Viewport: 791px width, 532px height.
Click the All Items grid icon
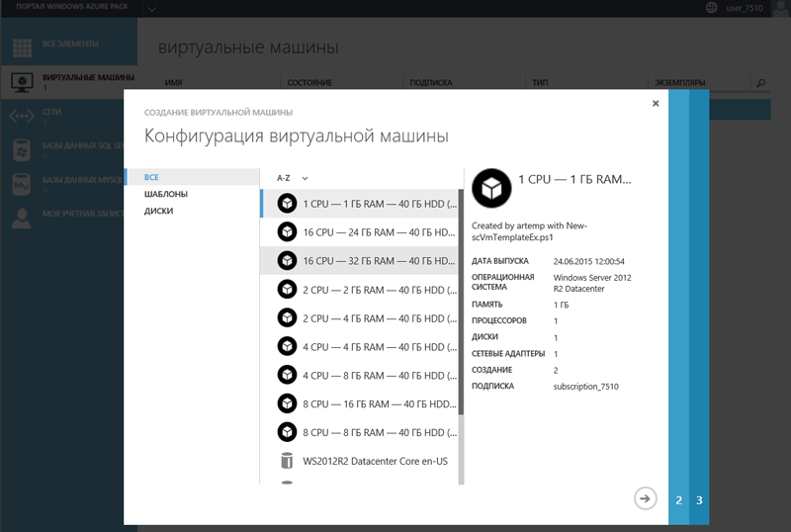[22, 48]
